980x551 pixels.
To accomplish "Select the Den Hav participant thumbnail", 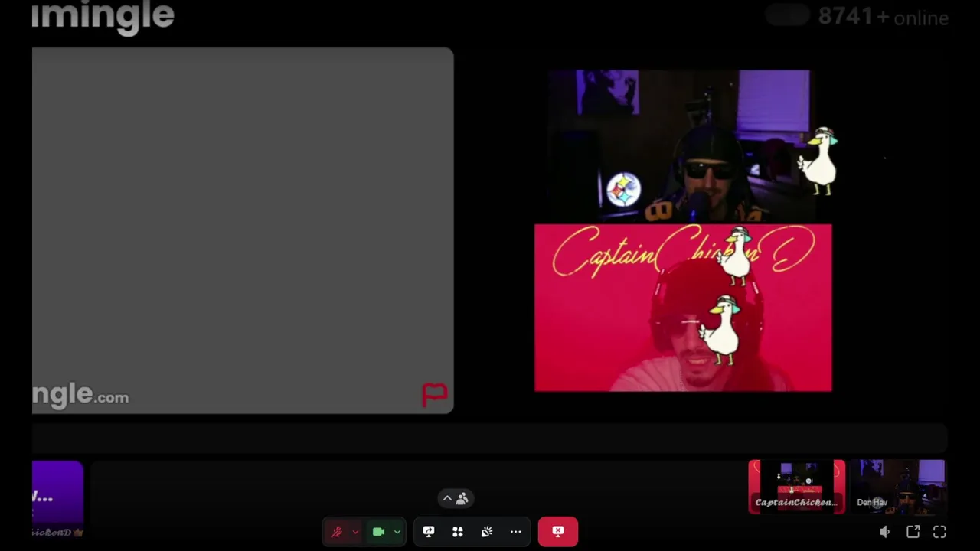I will [898, 487].
